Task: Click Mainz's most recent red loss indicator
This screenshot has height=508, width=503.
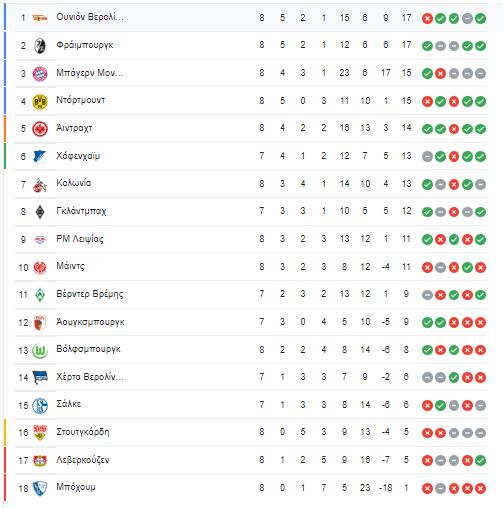Action: point(480,267)
